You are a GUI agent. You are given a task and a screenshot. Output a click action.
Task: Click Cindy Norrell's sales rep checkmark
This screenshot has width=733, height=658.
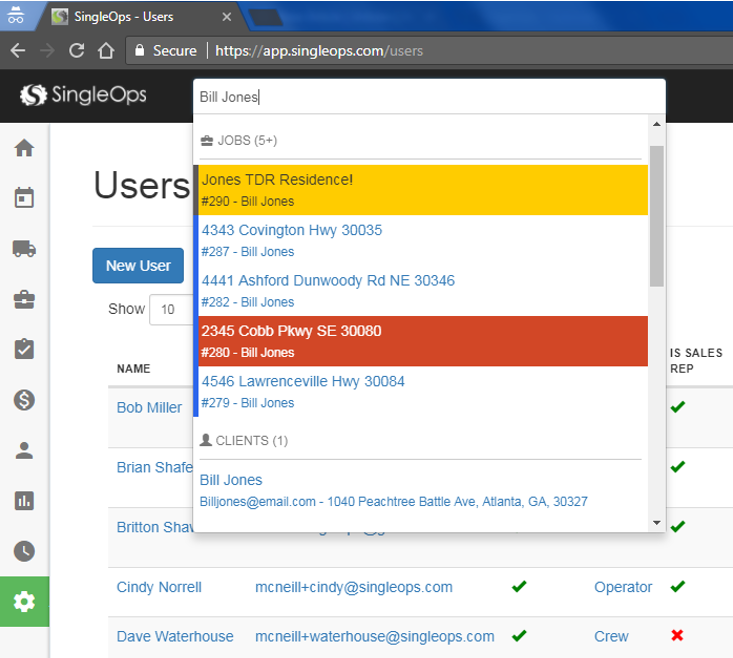click(x=677, y=586)
